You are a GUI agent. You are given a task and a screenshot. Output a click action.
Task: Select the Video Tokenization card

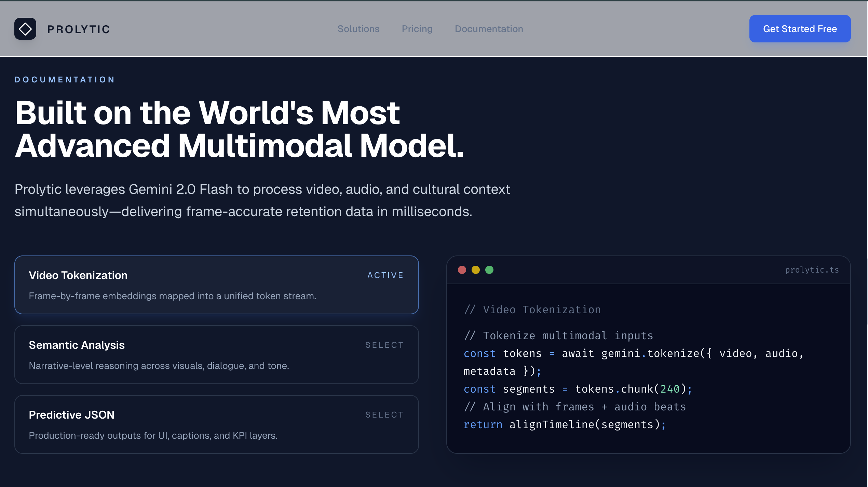pos(216,285)
